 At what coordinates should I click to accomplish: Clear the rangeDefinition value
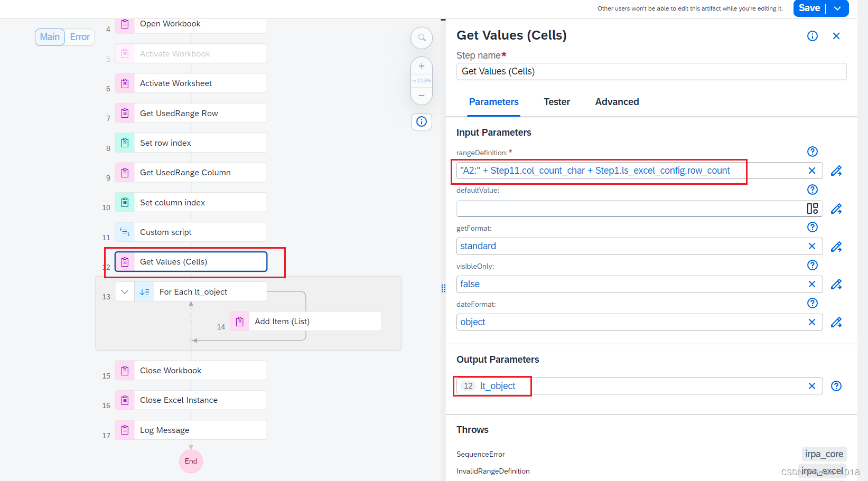tap(812, 171)
